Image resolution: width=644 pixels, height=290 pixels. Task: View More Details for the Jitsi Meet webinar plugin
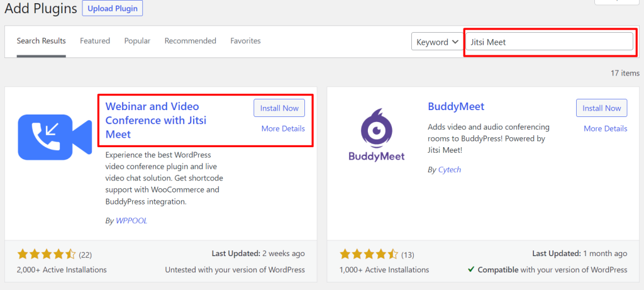[x=283, y=128]
